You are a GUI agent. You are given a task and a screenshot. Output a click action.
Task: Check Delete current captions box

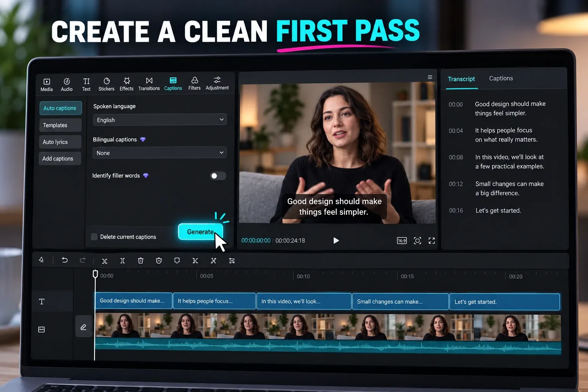pyautogui.click(x=94, y=237)
